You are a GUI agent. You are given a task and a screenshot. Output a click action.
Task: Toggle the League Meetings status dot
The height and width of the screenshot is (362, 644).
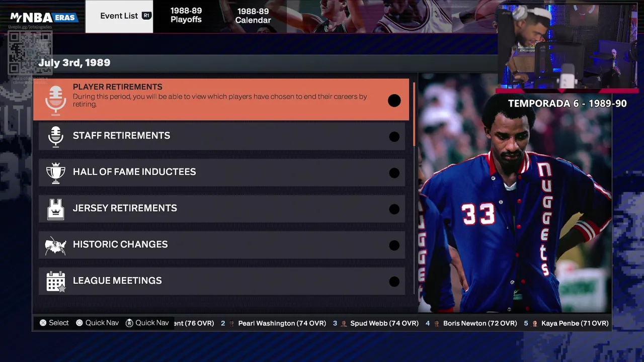pos(394,282)
